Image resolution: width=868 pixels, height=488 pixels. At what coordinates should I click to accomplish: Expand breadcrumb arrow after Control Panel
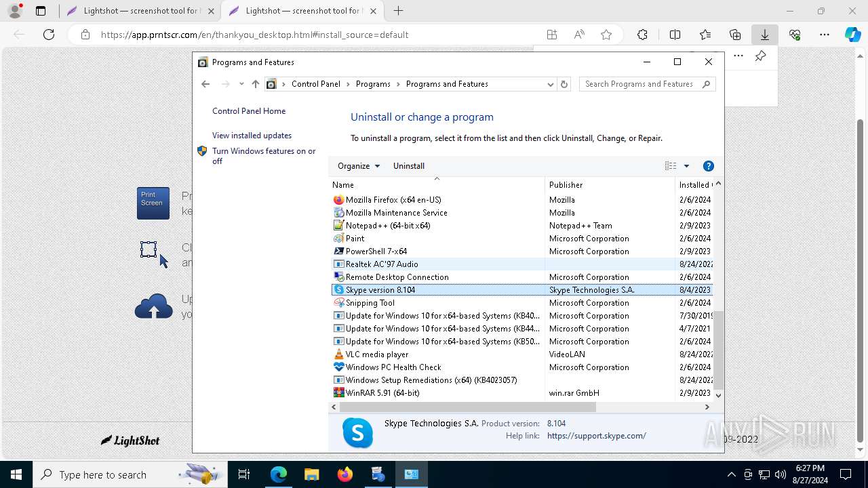tap(348, 84)
